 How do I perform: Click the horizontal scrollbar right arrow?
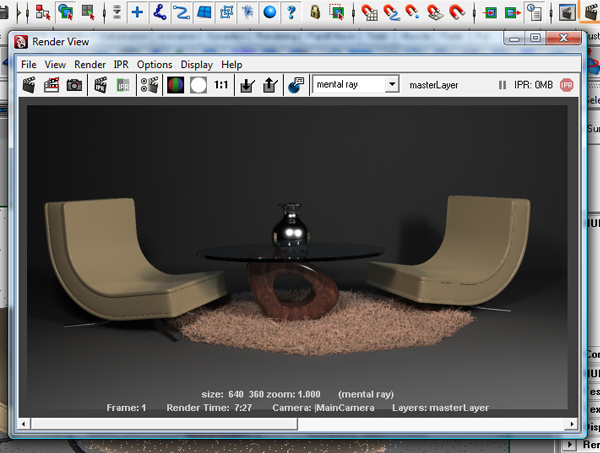click(x=572, y=424)
